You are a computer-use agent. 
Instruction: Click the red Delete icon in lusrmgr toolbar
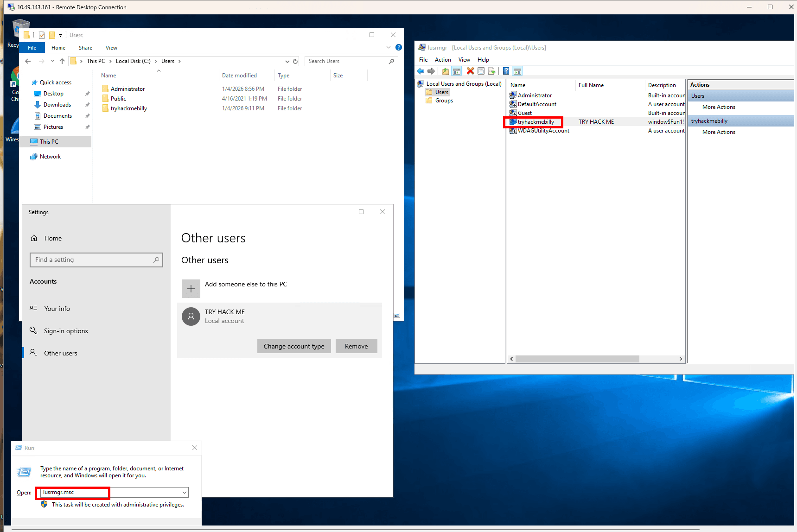(x=470, y=71)
